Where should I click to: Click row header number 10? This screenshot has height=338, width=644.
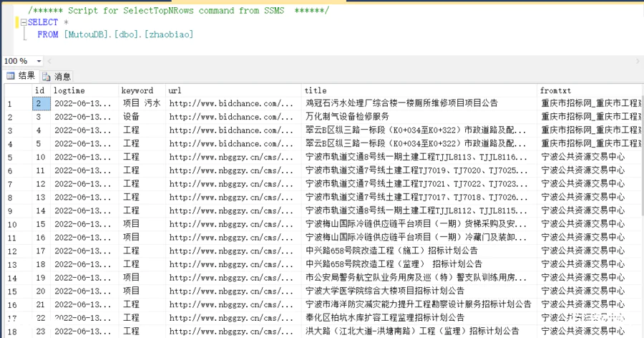pos(18,225)
